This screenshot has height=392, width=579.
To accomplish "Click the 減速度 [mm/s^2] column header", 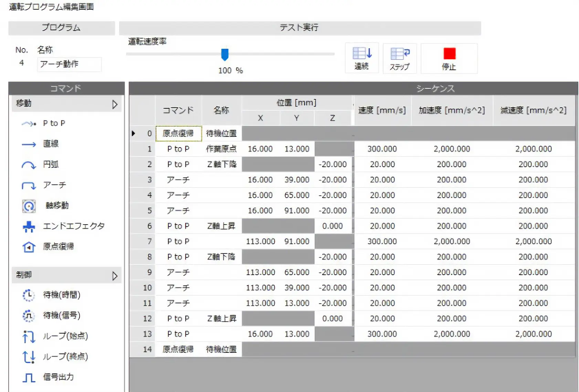I will [534, 110].
